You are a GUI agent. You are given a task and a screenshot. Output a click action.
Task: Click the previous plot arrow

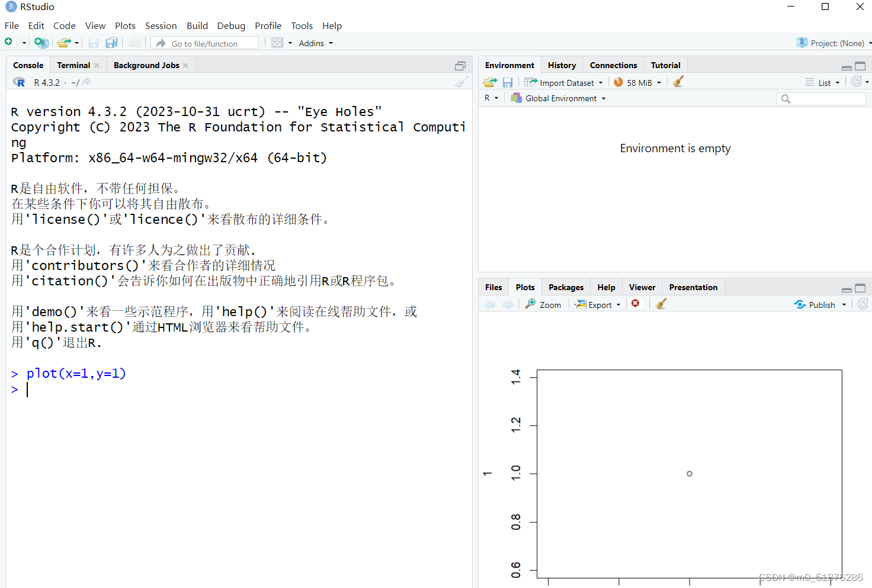(490, 304)
